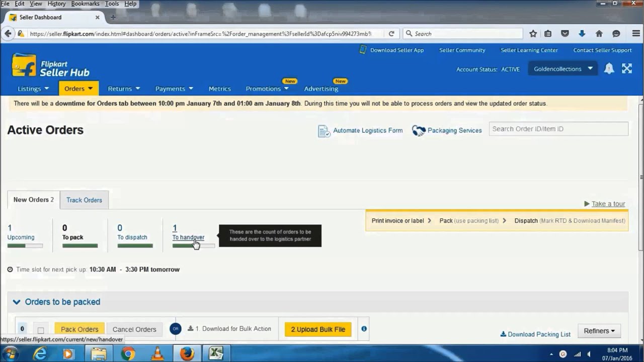Click the Firefox back arrow button
This screenshot has width=644, height=362.
(x=8, y=34)
